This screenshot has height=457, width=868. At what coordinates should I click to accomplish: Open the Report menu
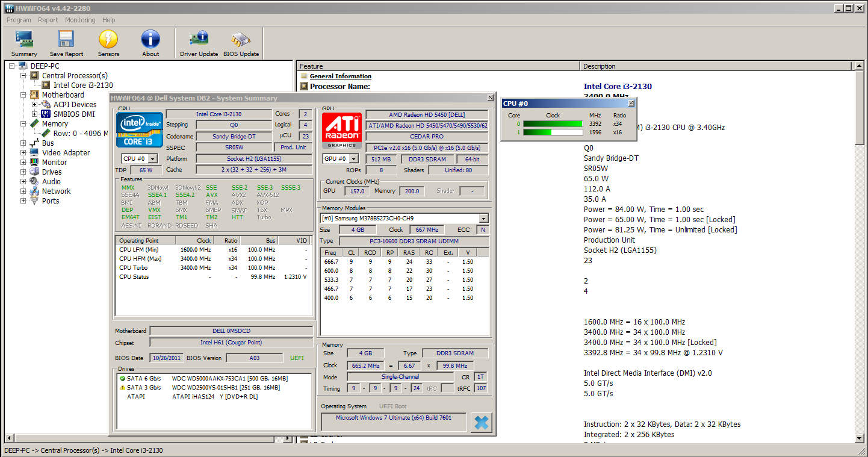(48, 20)
